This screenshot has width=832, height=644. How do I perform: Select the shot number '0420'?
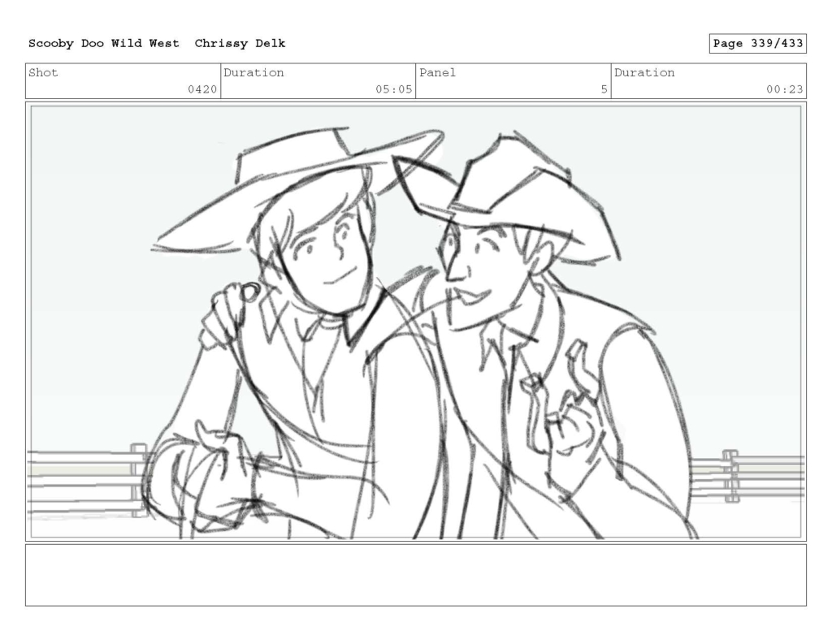(x=202, y=89)
